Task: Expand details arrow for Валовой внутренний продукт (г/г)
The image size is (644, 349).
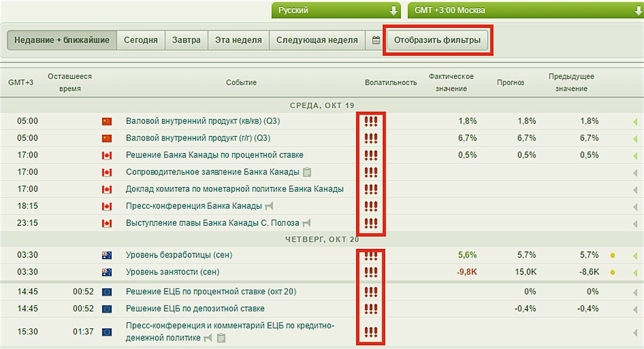Action: click(x=635, y=138)
